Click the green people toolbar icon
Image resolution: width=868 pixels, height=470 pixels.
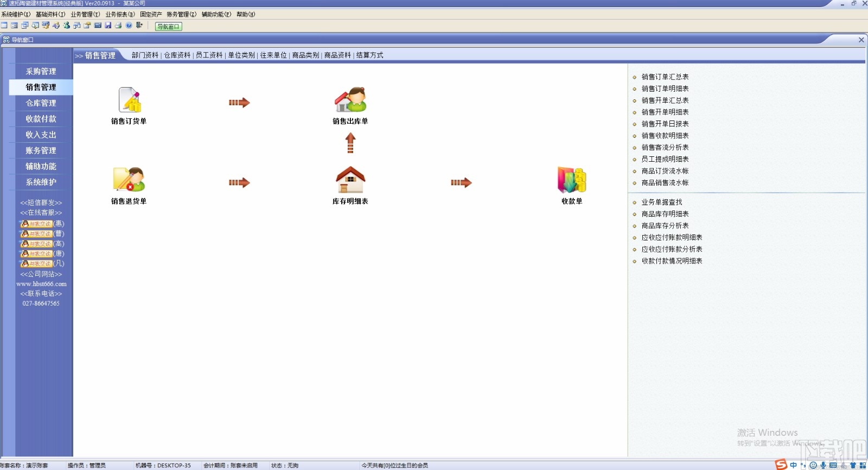(67, 26)
